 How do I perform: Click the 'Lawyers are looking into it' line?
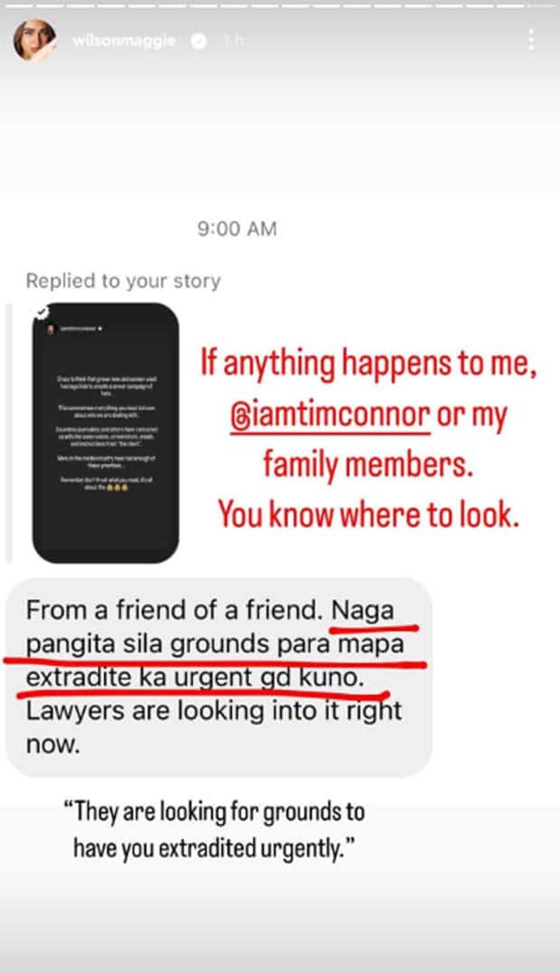click(213, 711)
